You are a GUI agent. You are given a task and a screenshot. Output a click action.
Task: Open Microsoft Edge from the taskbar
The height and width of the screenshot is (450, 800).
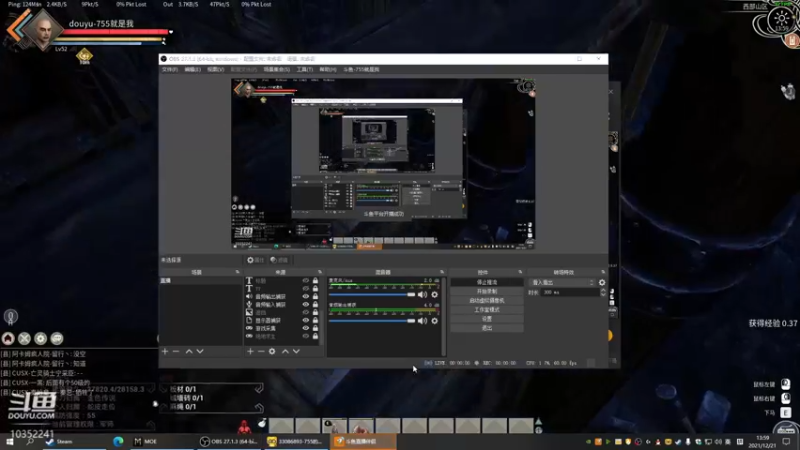[x=118, y=441]
